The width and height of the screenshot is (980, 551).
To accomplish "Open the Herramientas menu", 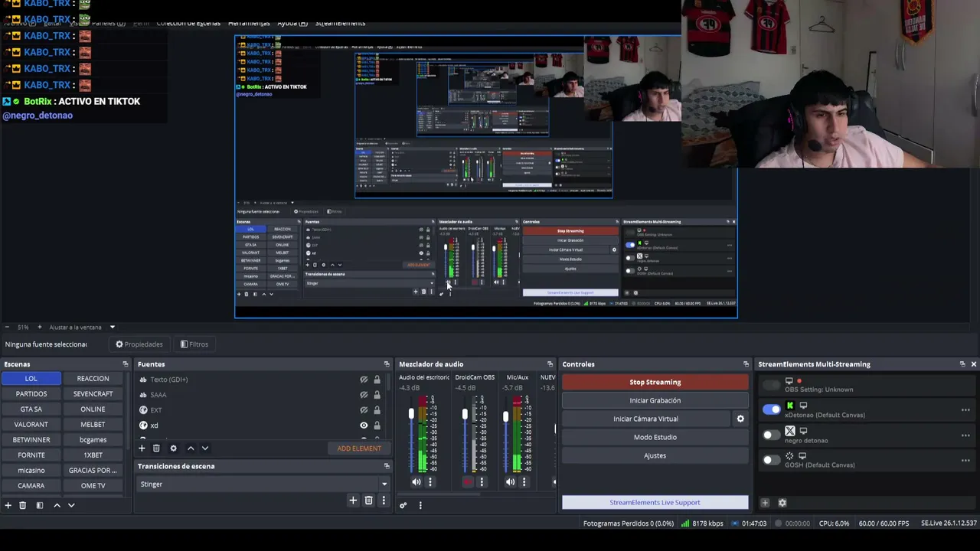I will [249, 23].
